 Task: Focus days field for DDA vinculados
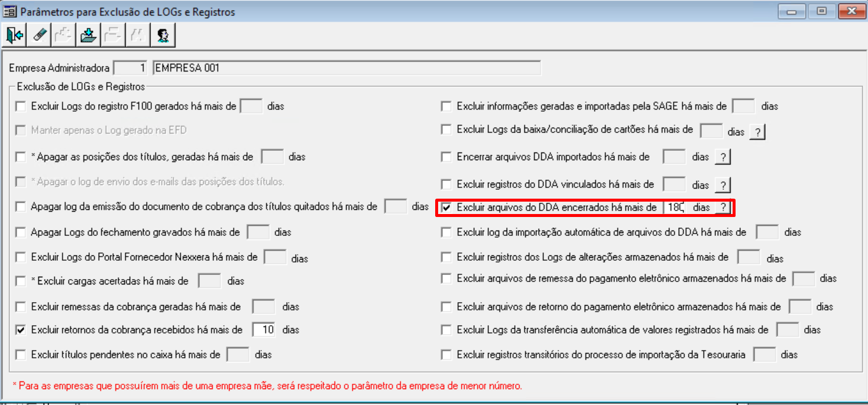pos(674,184)
